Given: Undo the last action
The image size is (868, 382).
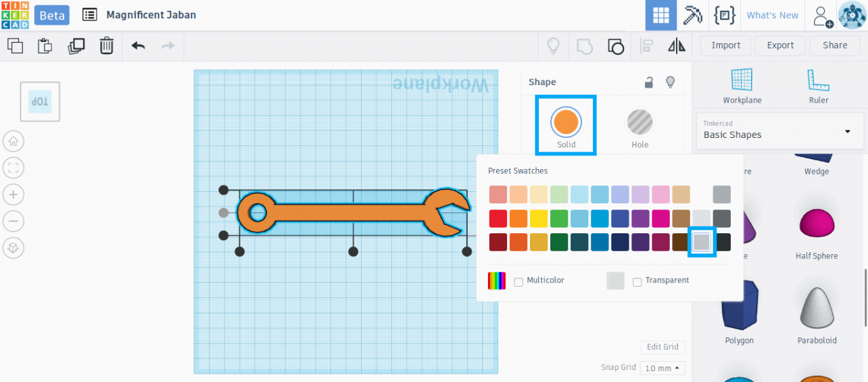Looking at the screenshot, I should [x=138, y=46].
